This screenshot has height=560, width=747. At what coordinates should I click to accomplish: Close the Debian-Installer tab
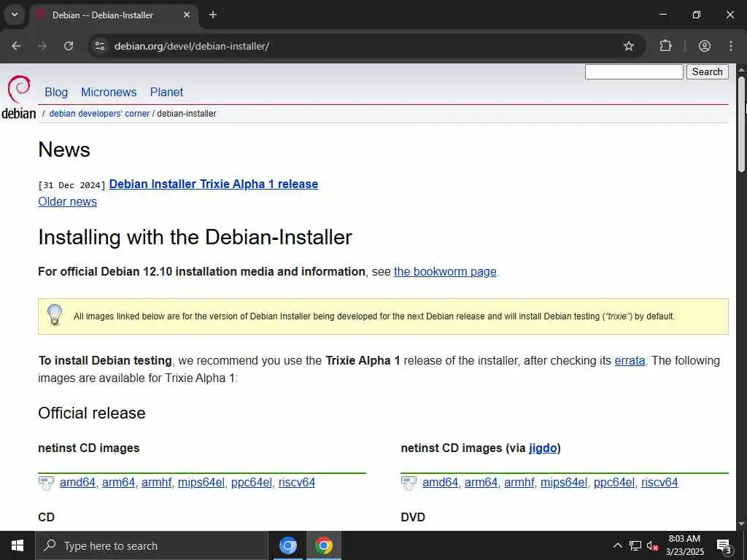point(187,15)
